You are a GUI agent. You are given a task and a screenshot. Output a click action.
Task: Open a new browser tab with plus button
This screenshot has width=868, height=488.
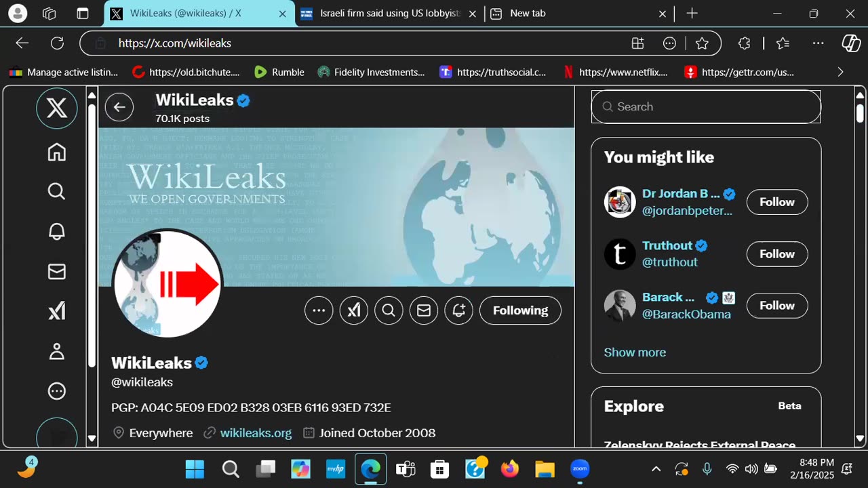692,14
